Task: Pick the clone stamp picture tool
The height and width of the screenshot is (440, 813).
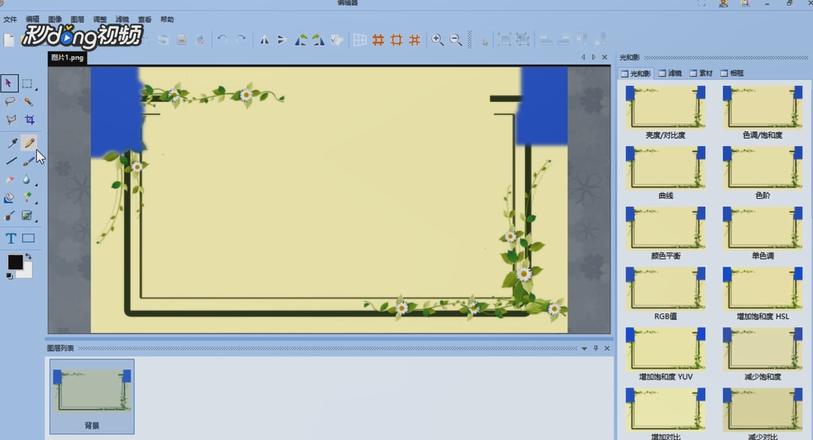Action: tap(27, 216)
